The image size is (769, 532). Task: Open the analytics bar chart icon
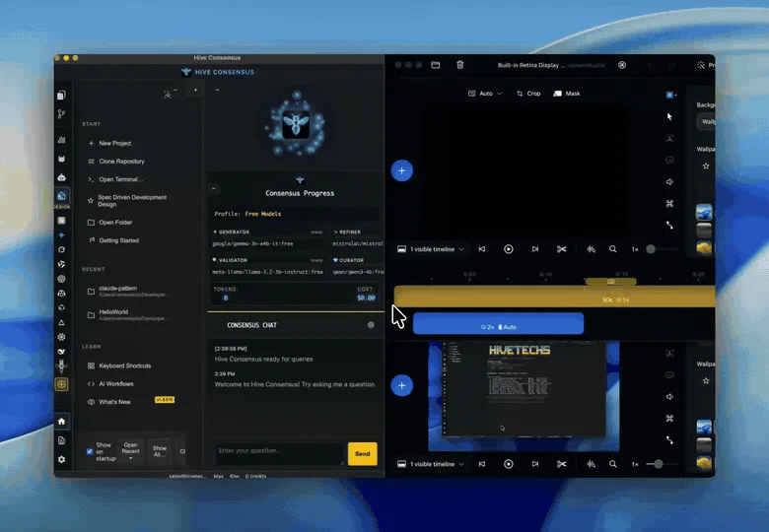[x=61, y=140]
